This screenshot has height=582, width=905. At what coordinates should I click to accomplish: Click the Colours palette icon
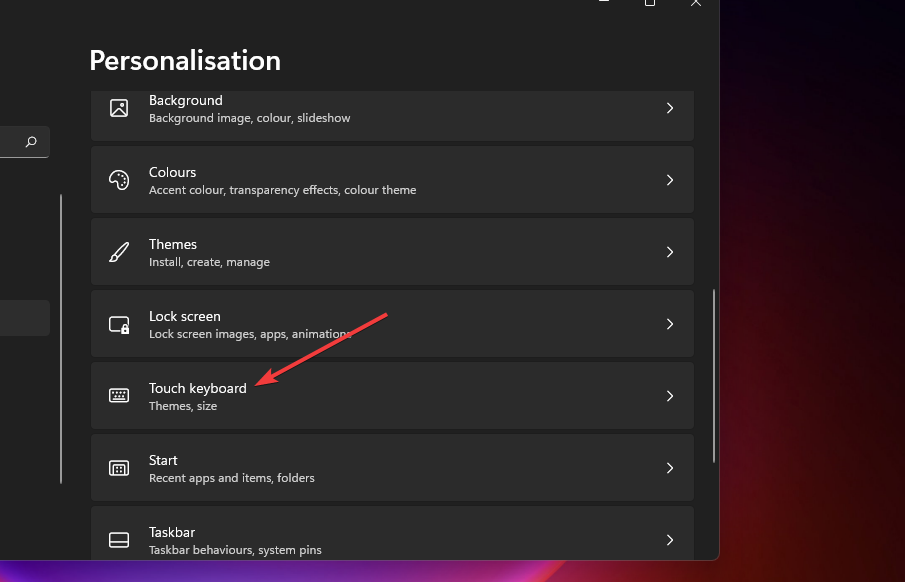119,180
